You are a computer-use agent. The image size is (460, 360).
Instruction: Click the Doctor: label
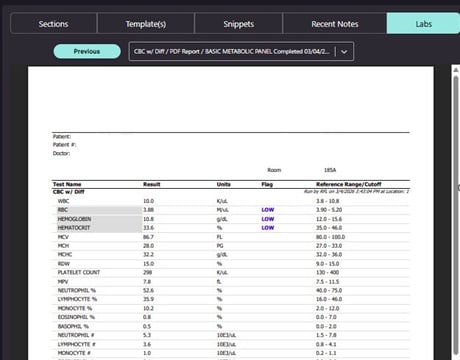click(x=61, y=153)
